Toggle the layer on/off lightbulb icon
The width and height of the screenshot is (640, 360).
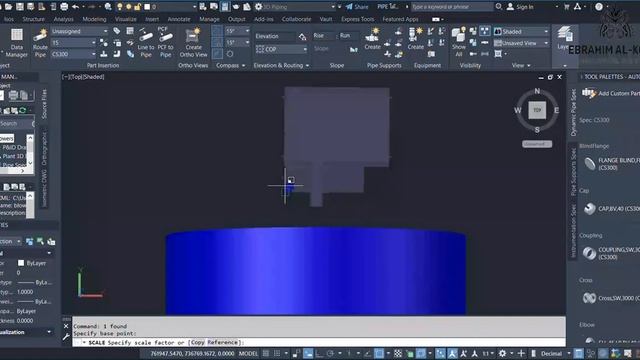[120, 7]
